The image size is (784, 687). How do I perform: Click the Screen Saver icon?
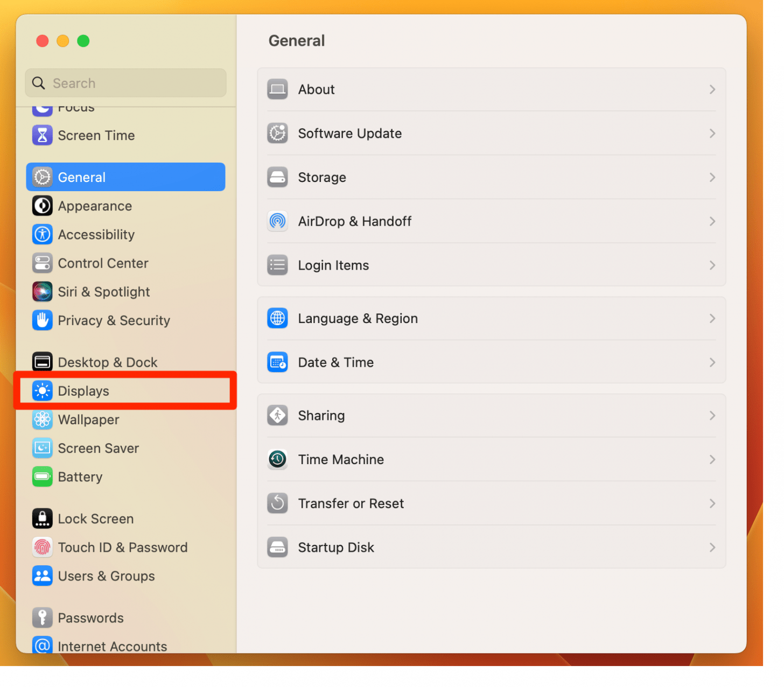click(x=42, y=448)
